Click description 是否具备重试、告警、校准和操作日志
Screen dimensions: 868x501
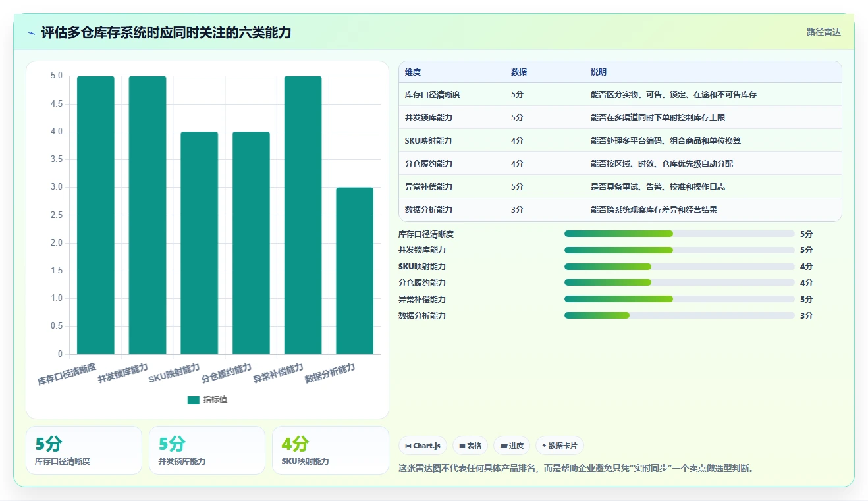pos(658,187)
